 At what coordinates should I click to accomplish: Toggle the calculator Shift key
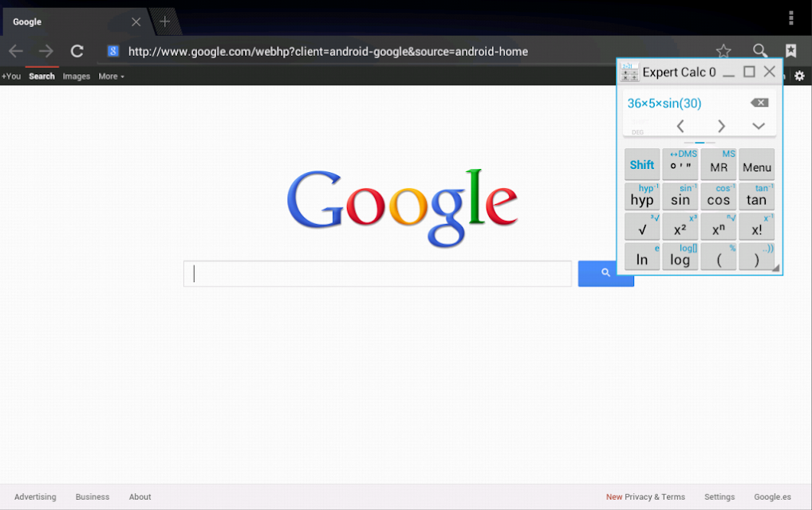[x=642, y=164]
